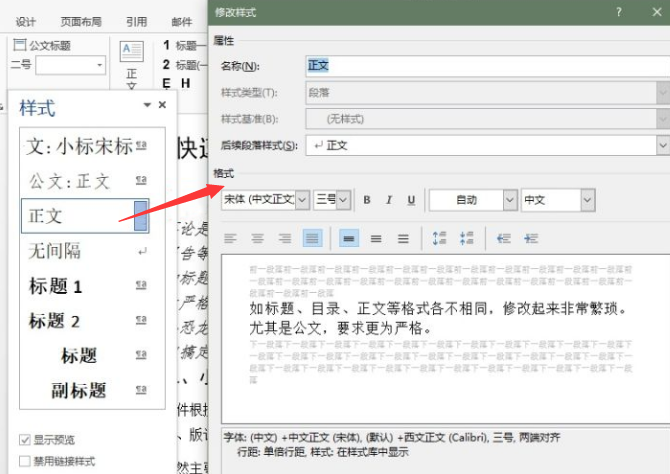This screenshot has width=670, height=474.
Task: Toggle the 禁用链接样式 checkbox
Action: 25,461
